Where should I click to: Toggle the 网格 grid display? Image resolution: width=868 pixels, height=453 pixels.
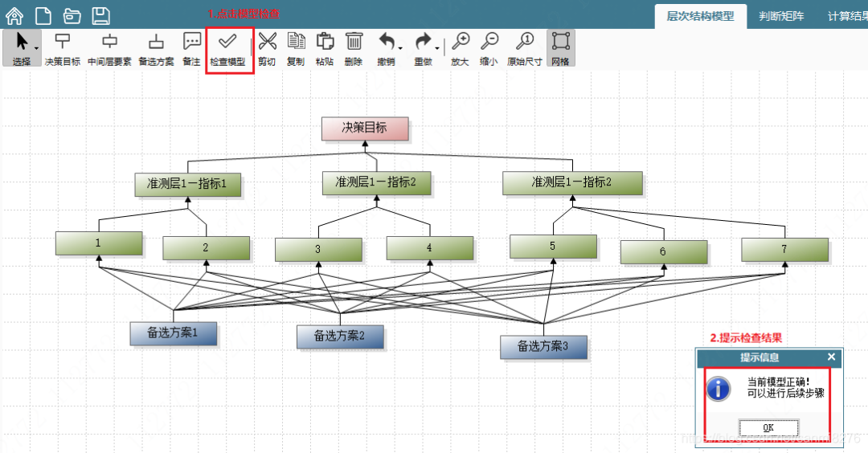561,49
